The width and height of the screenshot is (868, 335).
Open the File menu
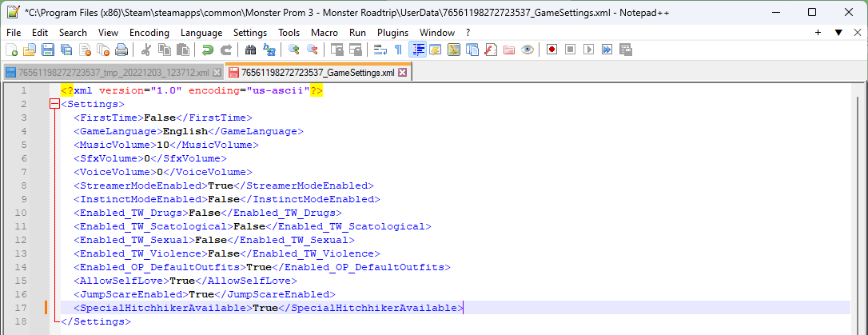14,33
